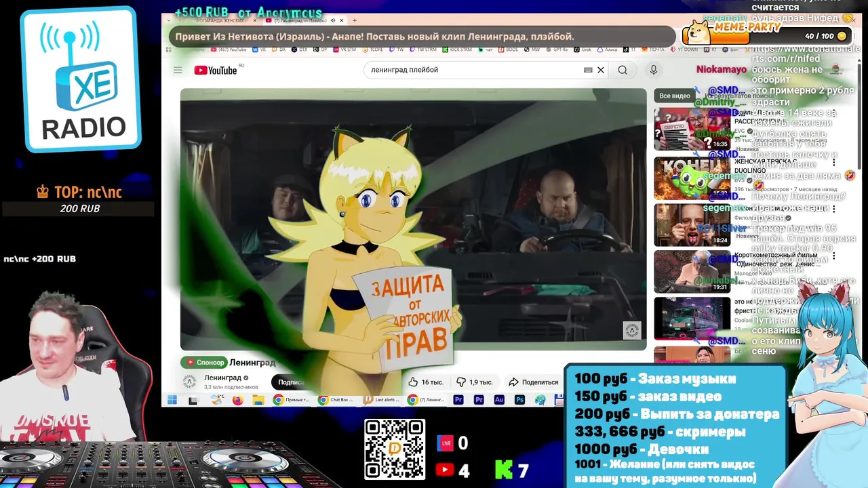Image resolution: width=868 pixels, height=488 pixels.
Task: Click the Спонсор join button
Action: pyautogui.click(x=205, y=363)
